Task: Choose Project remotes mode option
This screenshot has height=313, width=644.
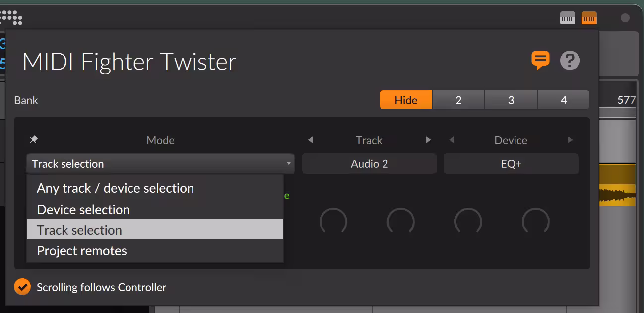Action: pyautogui.click(x=155, y=250)
